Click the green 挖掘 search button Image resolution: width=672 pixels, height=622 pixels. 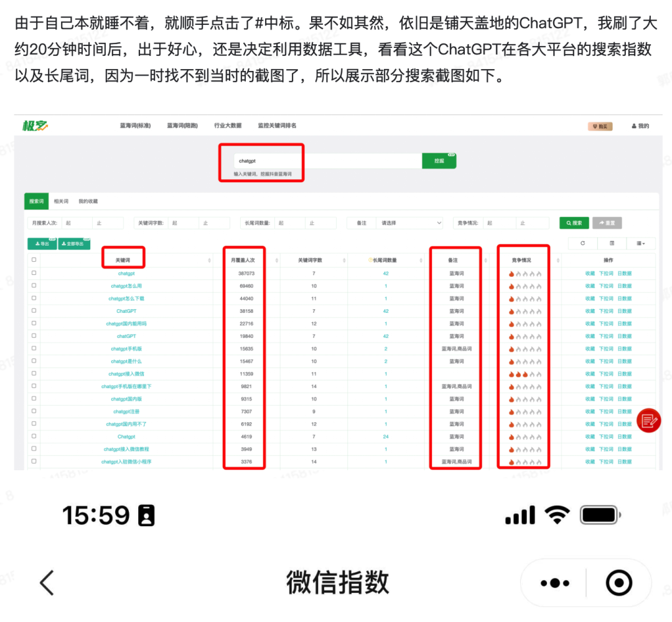coord(439,160)
